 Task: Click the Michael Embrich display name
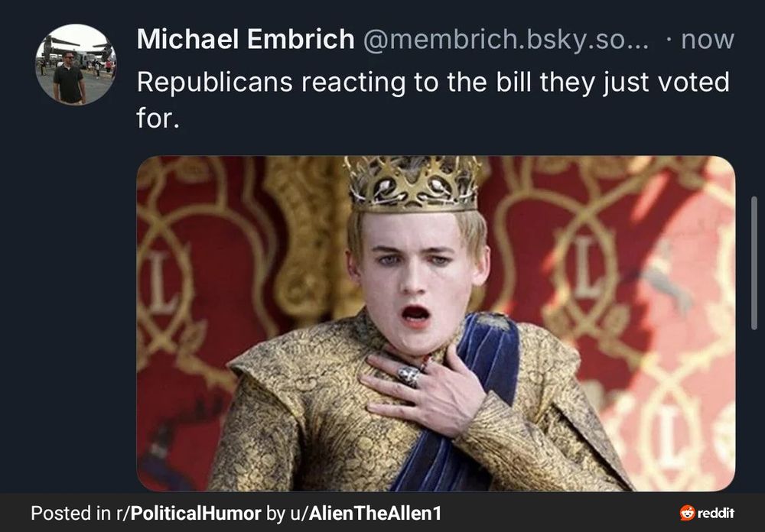[x=246, y=40]
